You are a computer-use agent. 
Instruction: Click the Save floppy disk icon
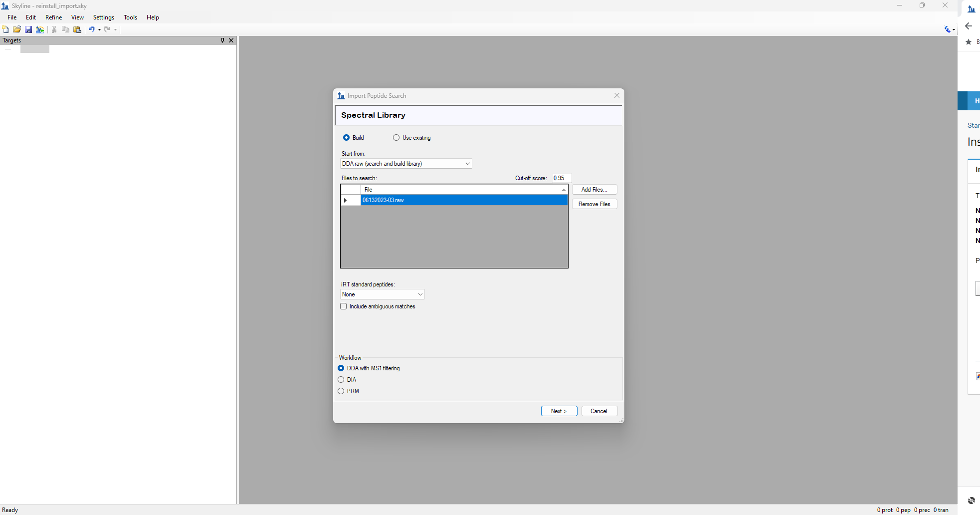(28, 29)
